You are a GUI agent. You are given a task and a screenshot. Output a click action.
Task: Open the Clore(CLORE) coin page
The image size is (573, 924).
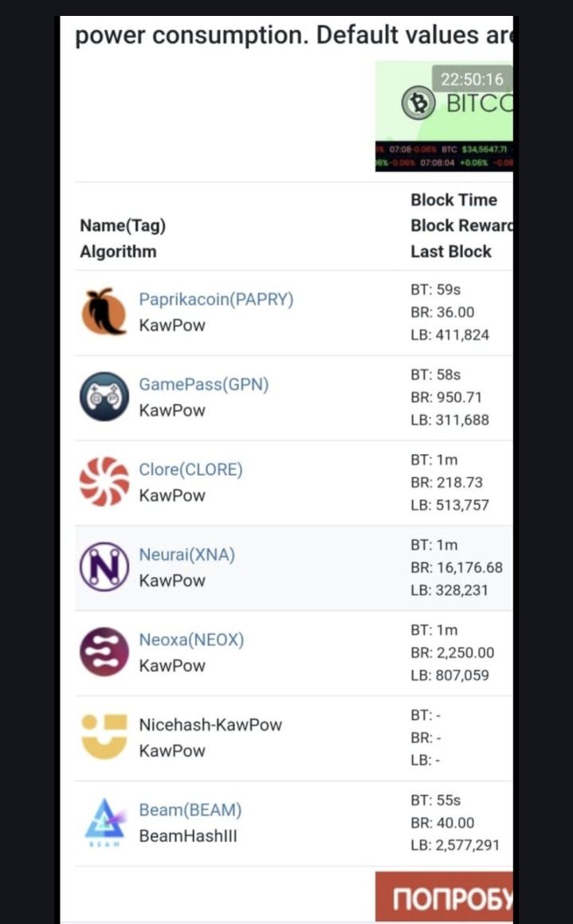190,470
